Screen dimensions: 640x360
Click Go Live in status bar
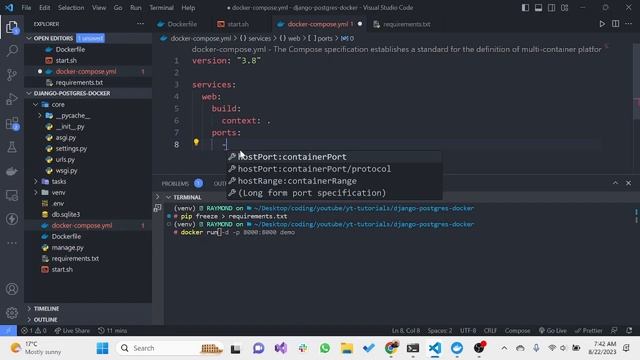tap(553, 331)
